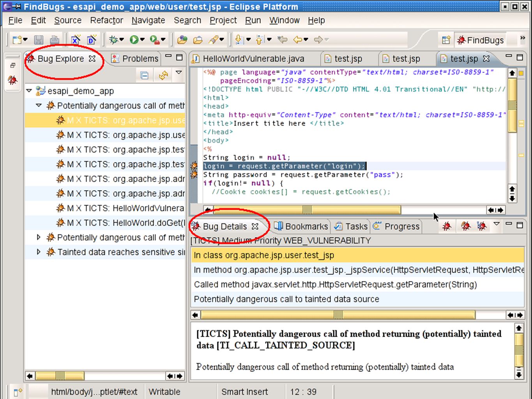
Task: Click the editor horizontal scrollbar thumb
Action: (307, 210)
